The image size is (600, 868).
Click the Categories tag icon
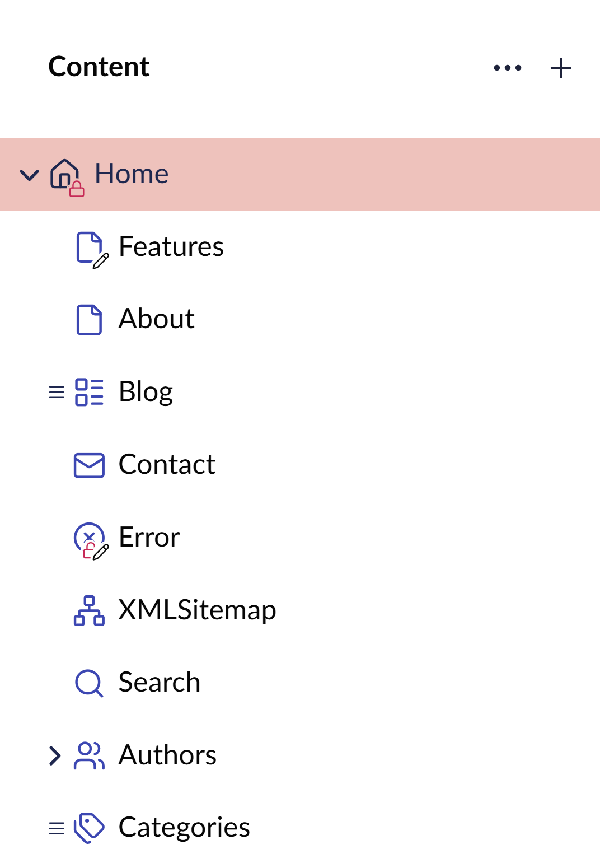89,828
